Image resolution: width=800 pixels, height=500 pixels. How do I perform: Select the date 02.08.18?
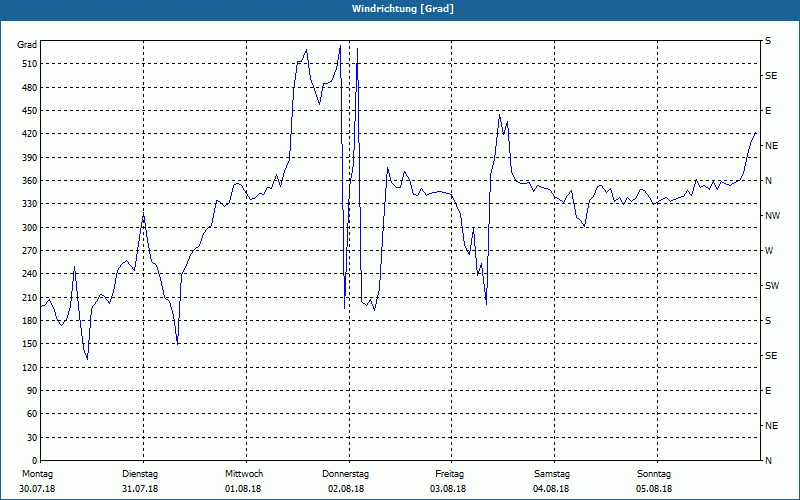click(x=346, y=489)
